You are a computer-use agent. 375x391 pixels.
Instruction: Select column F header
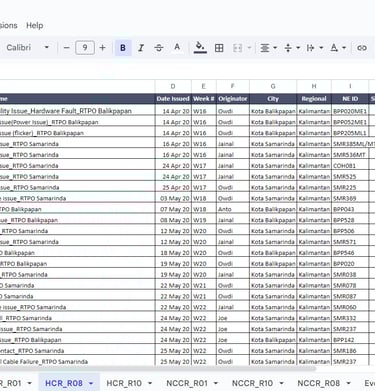click(233, 86)
